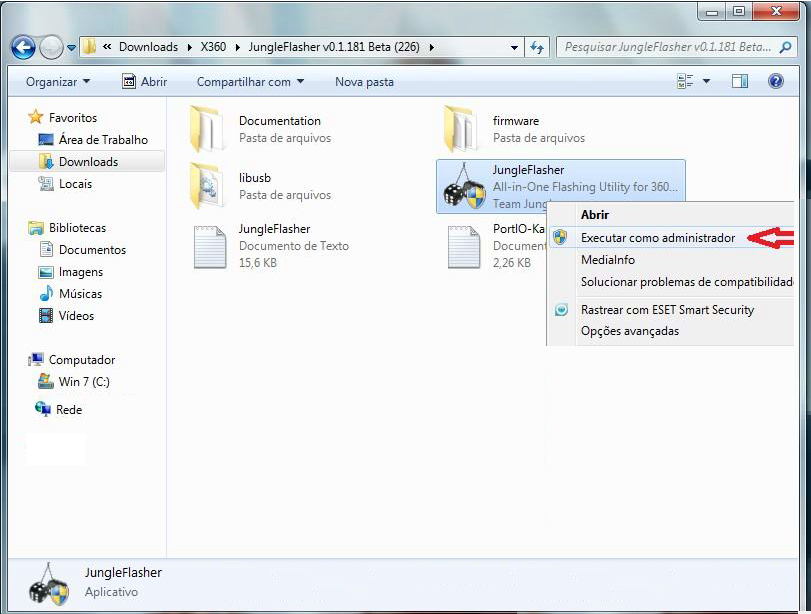Click the Downloads sidebar folder icon
The image size is (811, 614).
[x=46, y=161]
